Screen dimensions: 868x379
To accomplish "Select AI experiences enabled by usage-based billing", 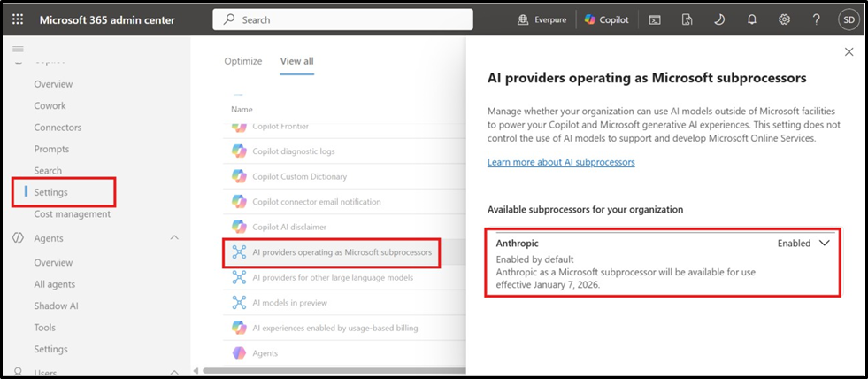I will click(x=335, y=328).
